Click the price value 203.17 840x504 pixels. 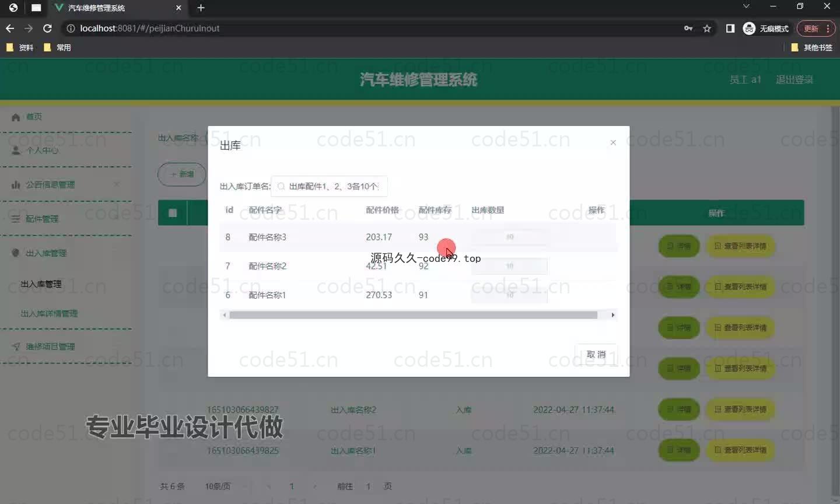point(379,237)
